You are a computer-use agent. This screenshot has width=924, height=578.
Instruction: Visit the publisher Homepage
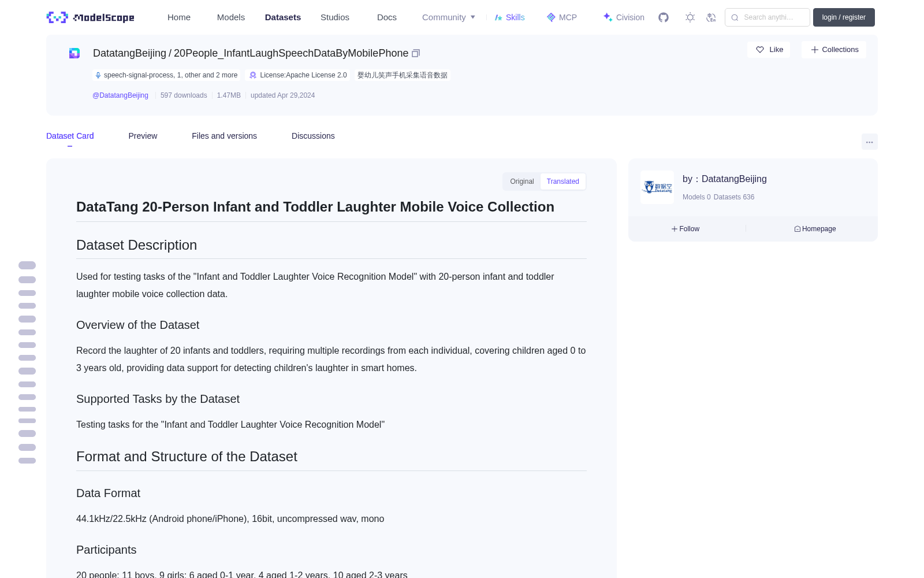(815, 229)
